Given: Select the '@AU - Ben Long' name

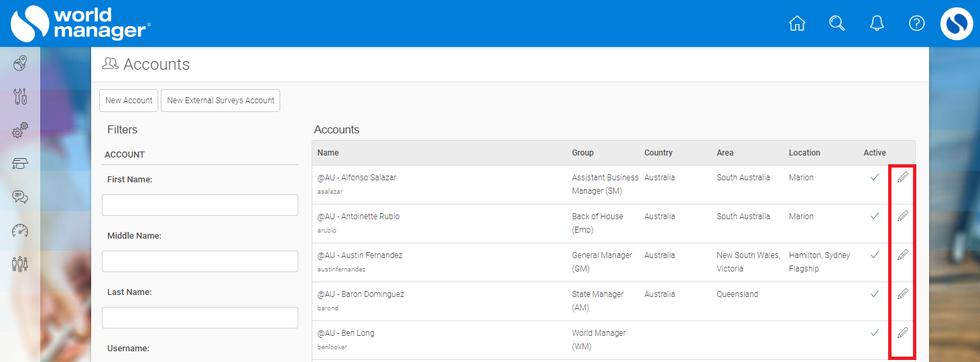Looking at the screenshot, I should pyautogui.click(x=346, y=333).
